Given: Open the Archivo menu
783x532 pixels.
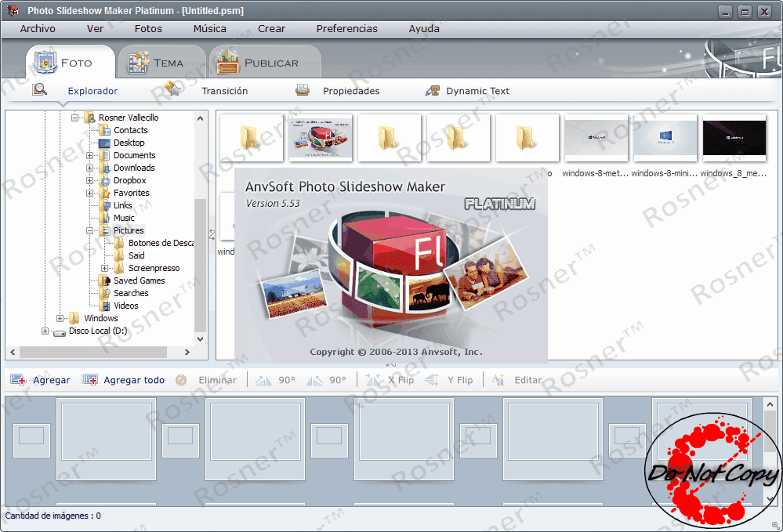Looking at the screenshot, I should point(38,28).
